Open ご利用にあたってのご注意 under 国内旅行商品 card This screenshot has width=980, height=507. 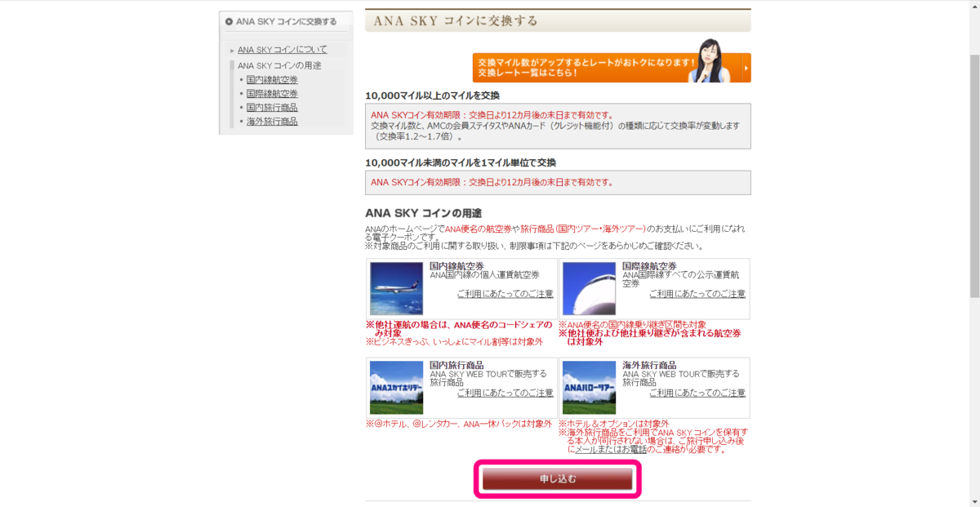(x=505, y=394)
